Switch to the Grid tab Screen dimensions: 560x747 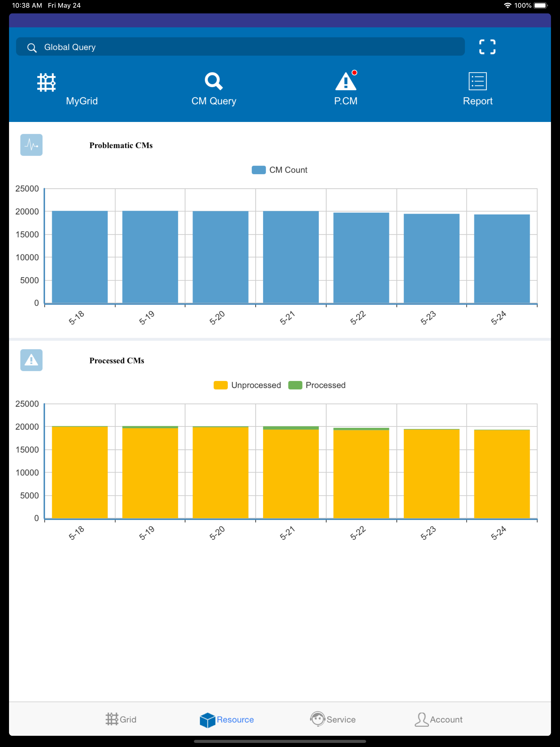tap(121, 719)
